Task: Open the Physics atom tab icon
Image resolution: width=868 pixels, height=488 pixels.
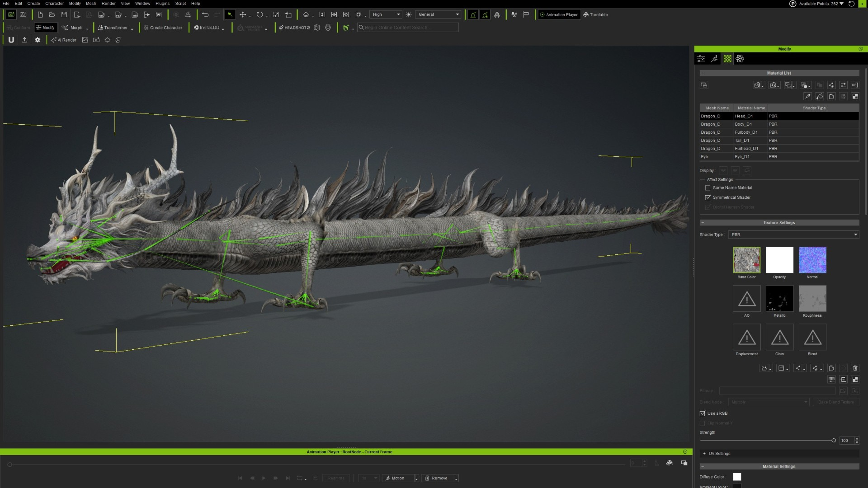Action: click(740, 59)
